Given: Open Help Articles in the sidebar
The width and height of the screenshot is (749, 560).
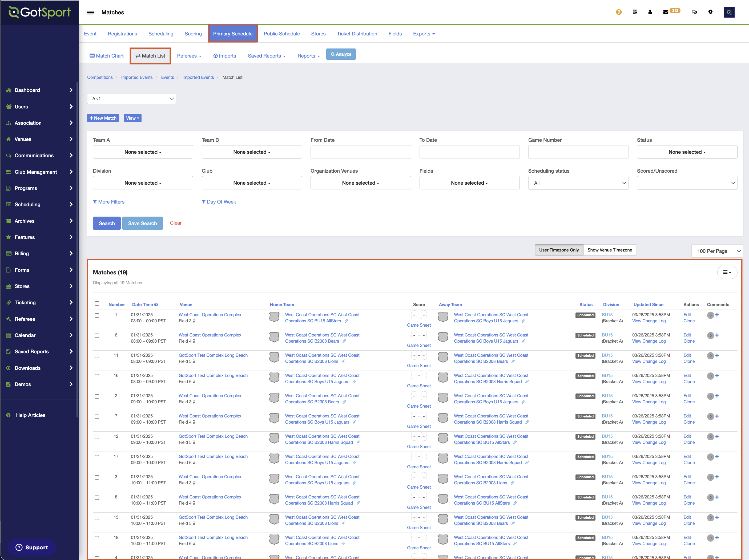Looking at the screenshot, I should tap(30, 415).
